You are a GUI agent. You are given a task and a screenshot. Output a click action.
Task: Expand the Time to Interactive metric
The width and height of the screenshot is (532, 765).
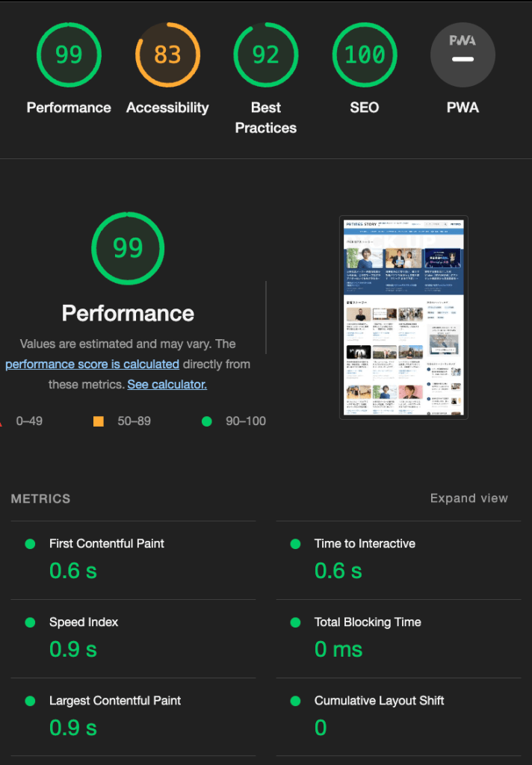pos(365,544)
